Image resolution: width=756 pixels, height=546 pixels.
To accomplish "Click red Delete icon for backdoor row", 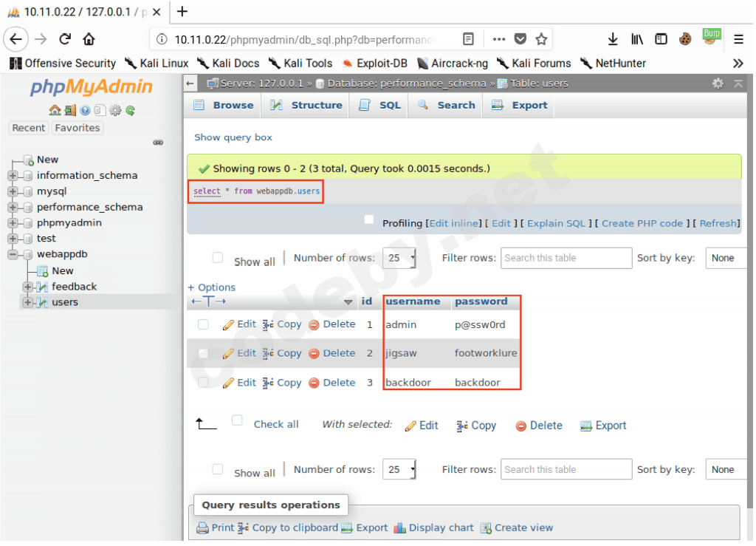I will [314, 383].
